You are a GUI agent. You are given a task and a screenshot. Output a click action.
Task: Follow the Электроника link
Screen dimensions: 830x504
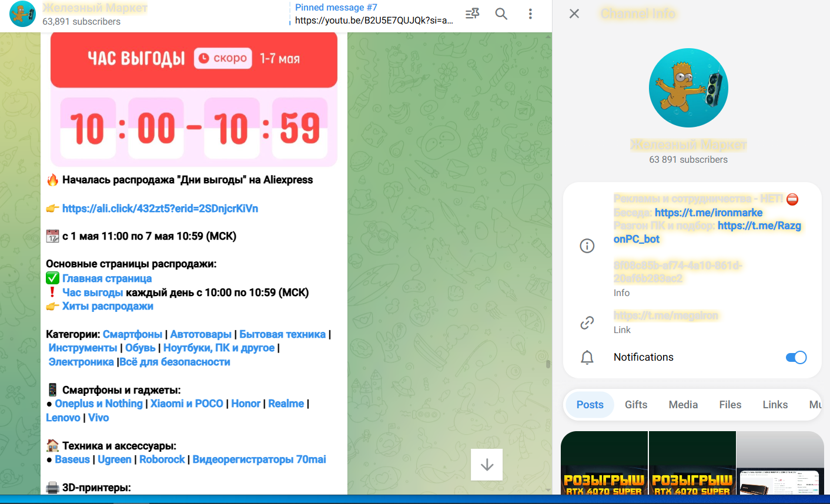(81, 362)
